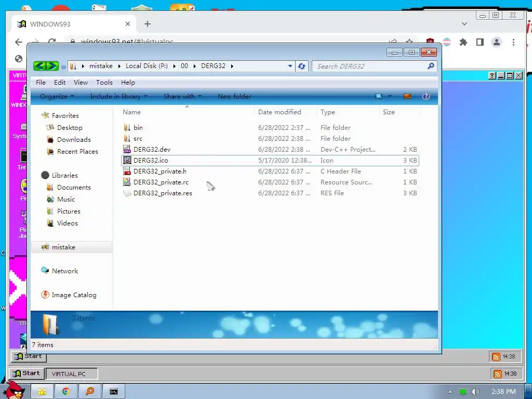The image size is (532, 399).
Task: Expand breadcrumb arrow after 'Local Disk (P:)'
Action: pyautogui.click(x=175, y=66)
